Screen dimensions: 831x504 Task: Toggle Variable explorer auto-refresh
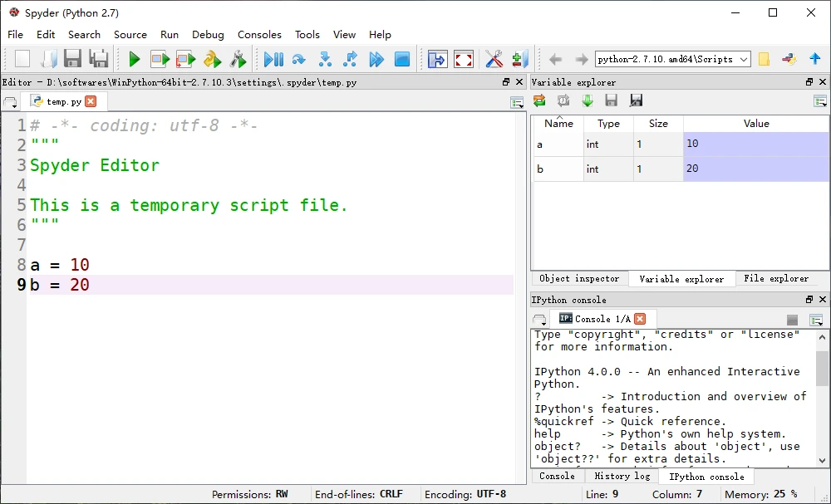(563, 100)
